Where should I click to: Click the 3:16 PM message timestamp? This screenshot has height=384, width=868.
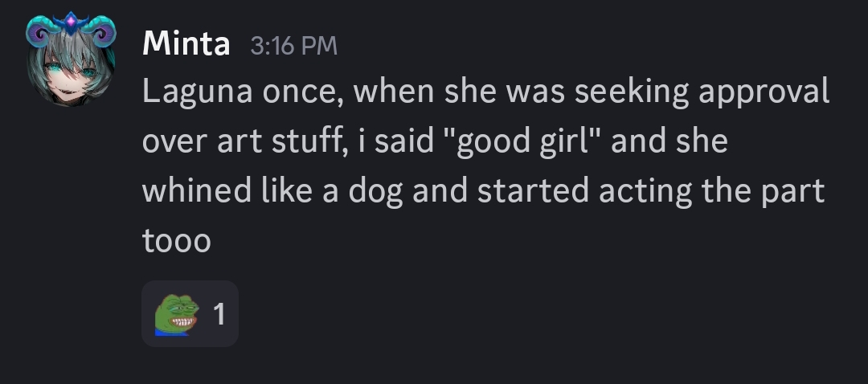tap(293, 47)
